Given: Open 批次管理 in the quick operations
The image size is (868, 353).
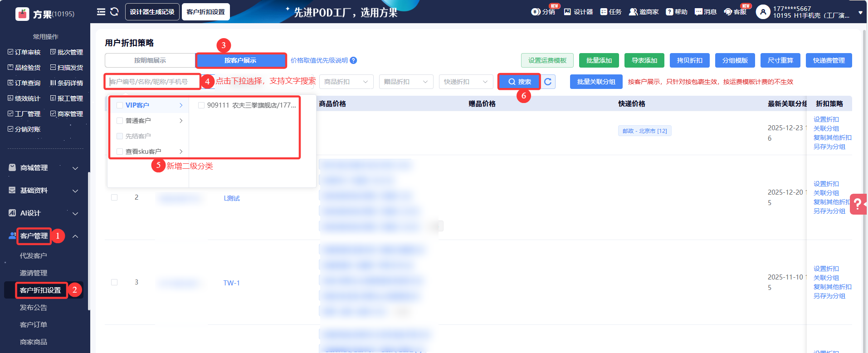Looking at the screenshot, I should pos(67,52).
